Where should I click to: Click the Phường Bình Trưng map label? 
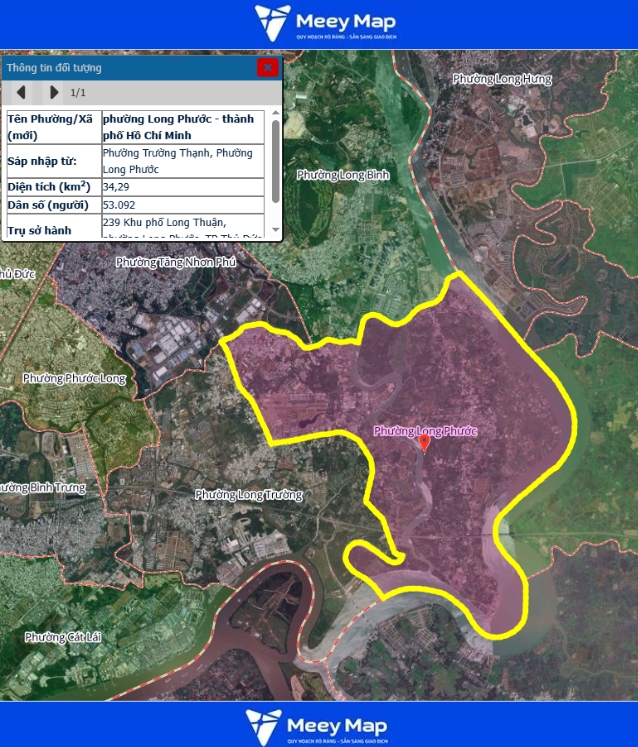point(42,487)
